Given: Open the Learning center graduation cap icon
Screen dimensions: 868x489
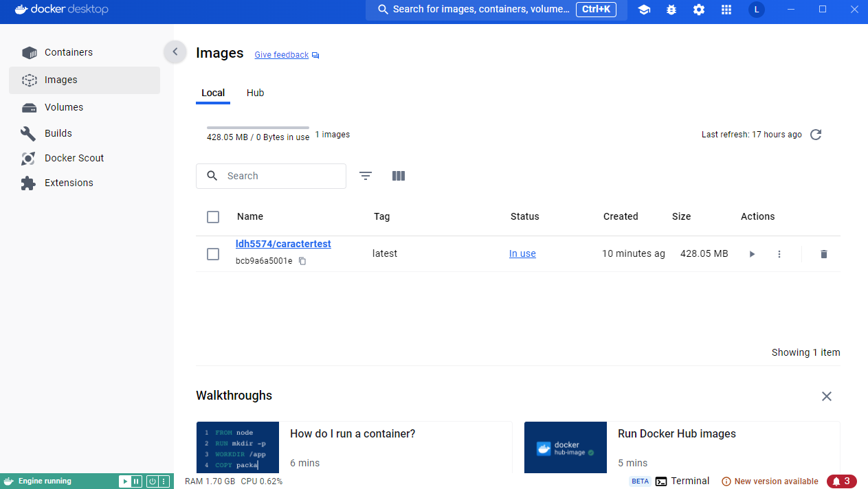Looking at the screenshot, I should [644, 10].
